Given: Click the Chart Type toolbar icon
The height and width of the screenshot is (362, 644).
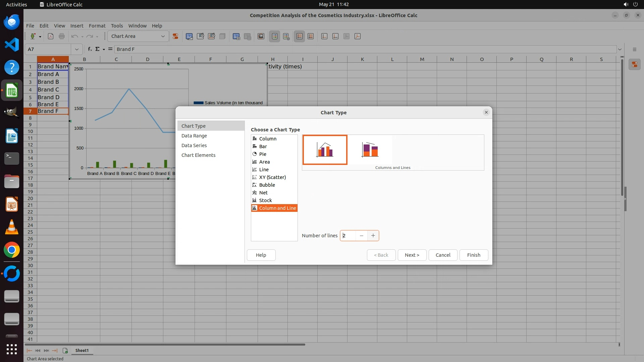Looking at the screenshot, I should (189, 36).
